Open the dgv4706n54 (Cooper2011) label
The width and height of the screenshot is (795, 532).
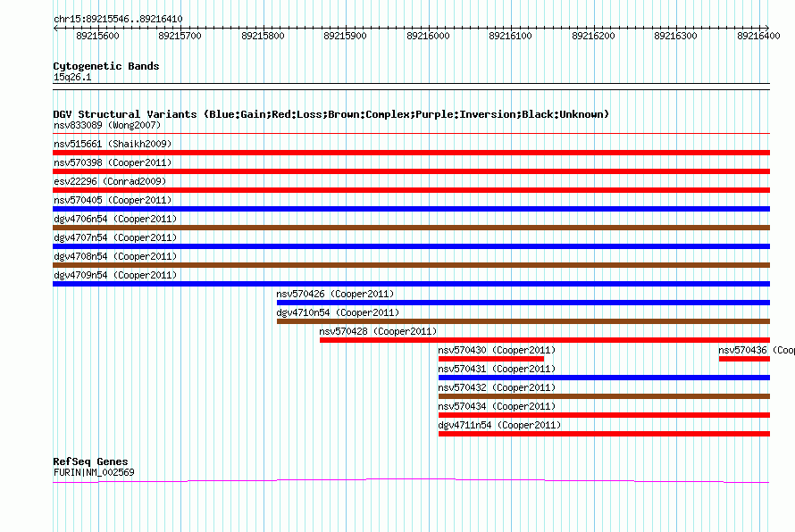[115, 219]
